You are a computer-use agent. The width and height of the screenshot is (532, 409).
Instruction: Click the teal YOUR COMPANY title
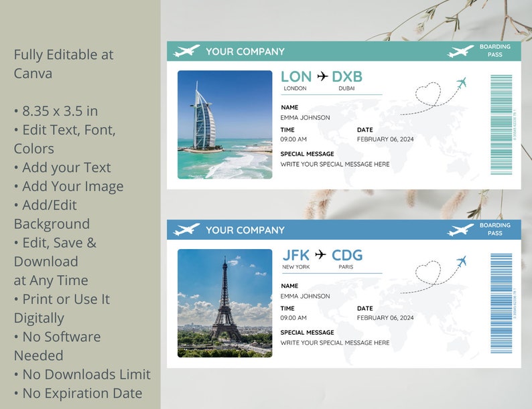[245, 52]
